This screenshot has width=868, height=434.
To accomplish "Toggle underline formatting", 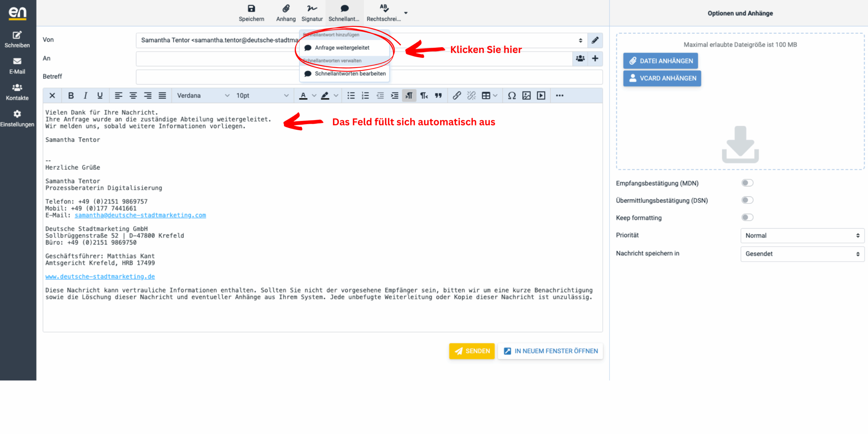I will (x=100, y=95).
